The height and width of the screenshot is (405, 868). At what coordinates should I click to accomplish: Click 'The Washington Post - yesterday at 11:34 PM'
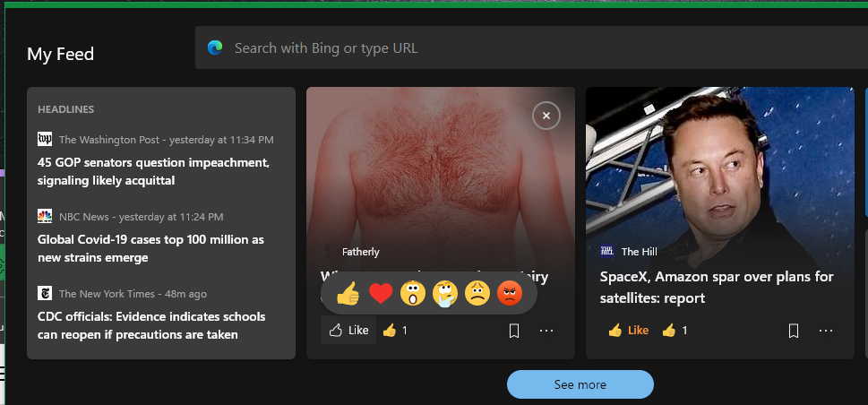(x=166, y=140)
